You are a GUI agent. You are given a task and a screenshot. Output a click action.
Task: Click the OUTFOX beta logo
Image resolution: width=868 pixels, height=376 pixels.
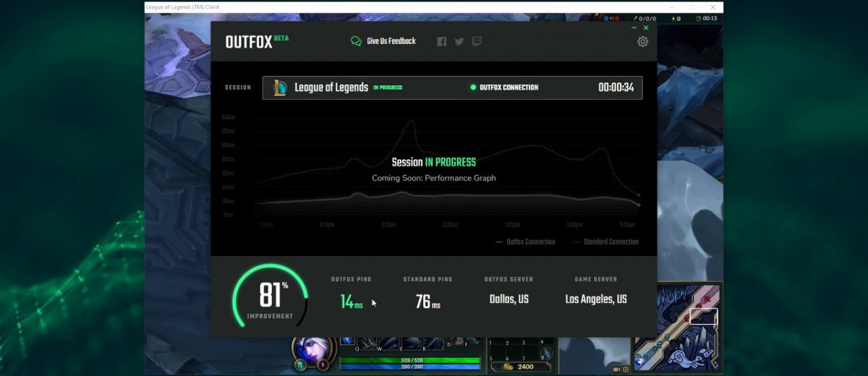pyautogui.click(x=256, y=41)
